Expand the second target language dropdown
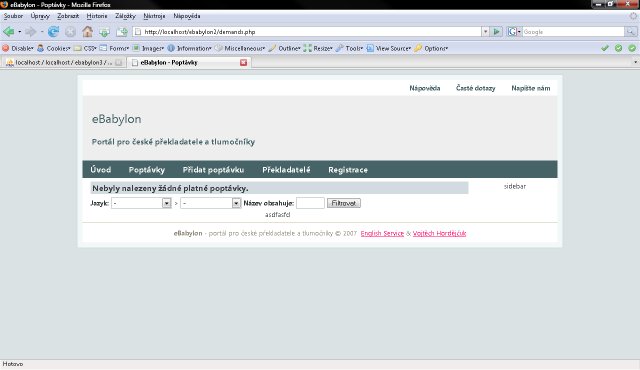 [x=211, y=203]
